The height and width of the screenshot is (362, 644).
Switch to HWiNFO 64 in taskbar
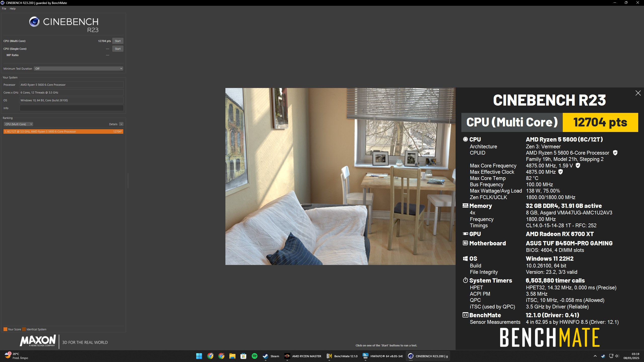pos(383,356)
